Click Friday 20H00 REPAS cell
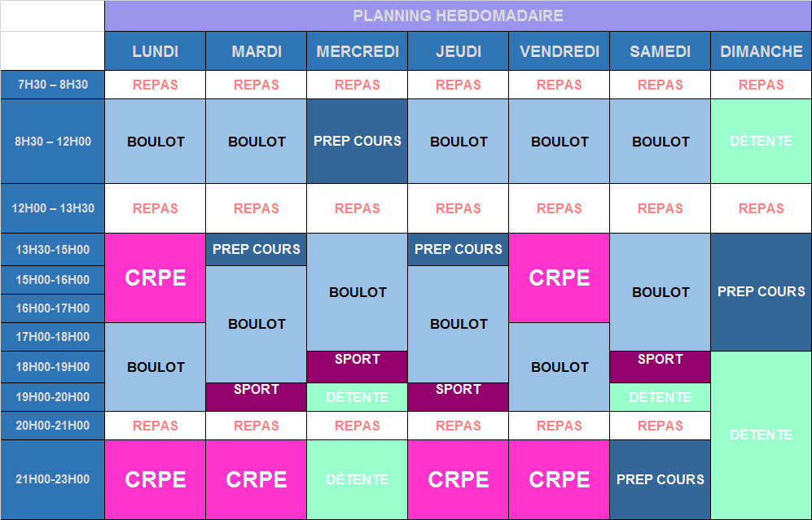The image size is (812, 520). 560,426
